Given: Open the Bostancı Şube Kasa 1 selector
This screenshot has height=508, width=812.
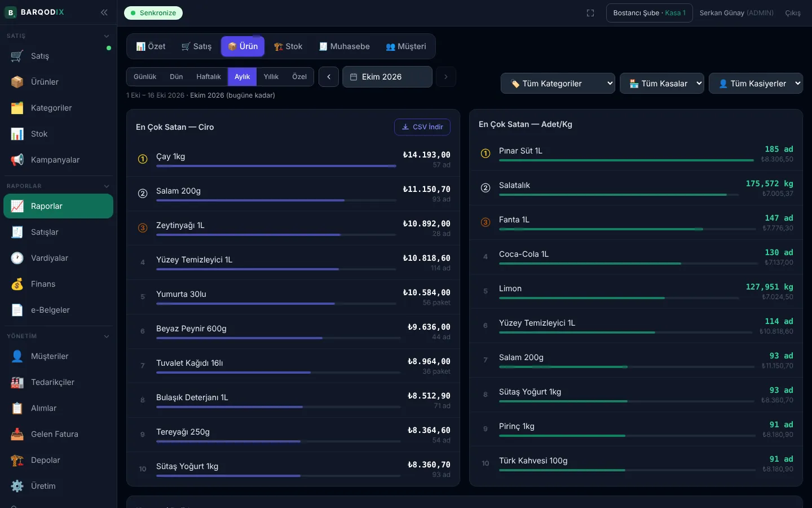Looking at the screenshot, I should pos(650,13).
